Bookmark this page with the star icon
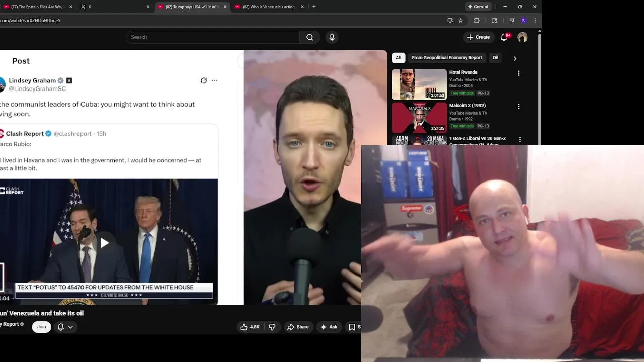This screenshot has width=644, height=362. point(460,21)
